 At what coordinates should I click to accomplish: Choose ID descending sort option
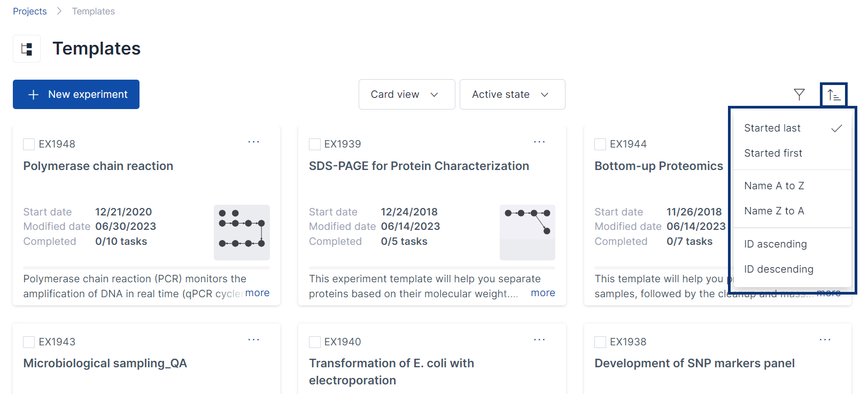coord(779,269)
